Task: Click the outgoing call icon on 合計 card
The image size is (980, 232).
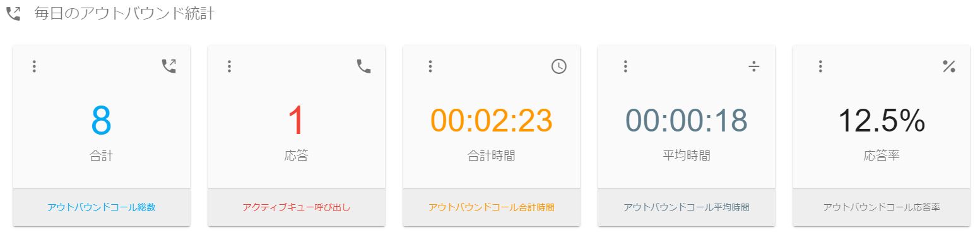Action: click(x=168, y=66)
